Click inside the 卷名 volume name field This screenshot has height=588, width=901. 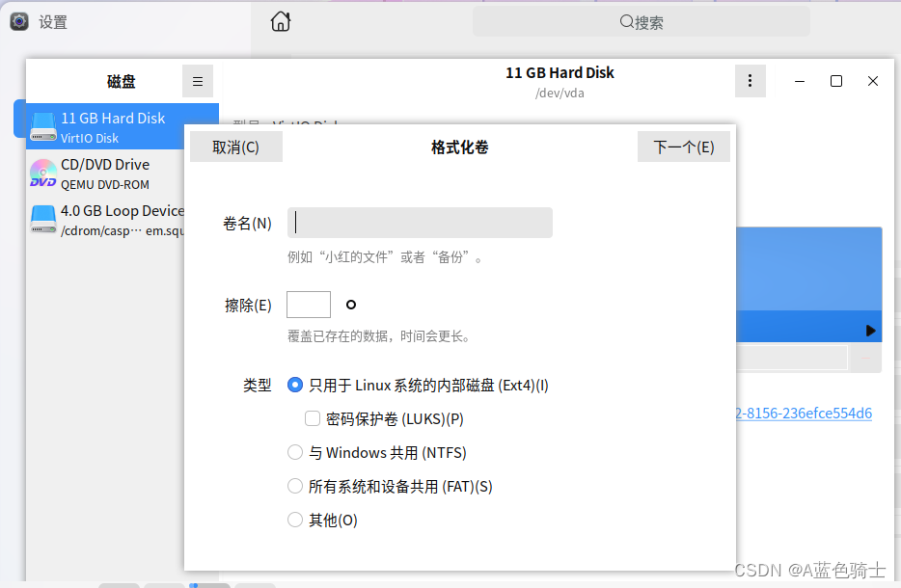coord(419,222)
